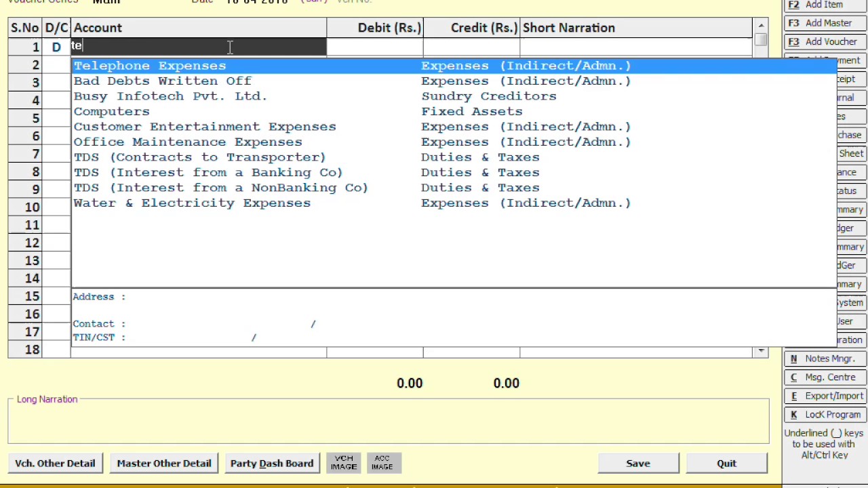Click the F3 Add Master button
Image resolution: width=868 pixels, height=488 pixels.
[x=825, y=23]
